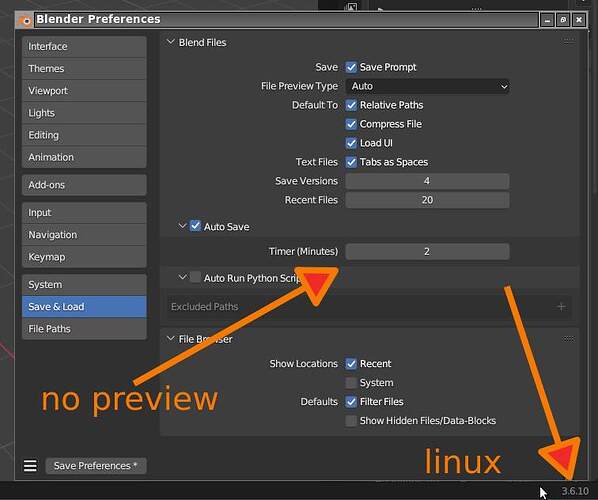The height and width of the screenshot is (500, 598).
Task: Collapse the Blend Files panel
Action: click(x=170, y=42)
